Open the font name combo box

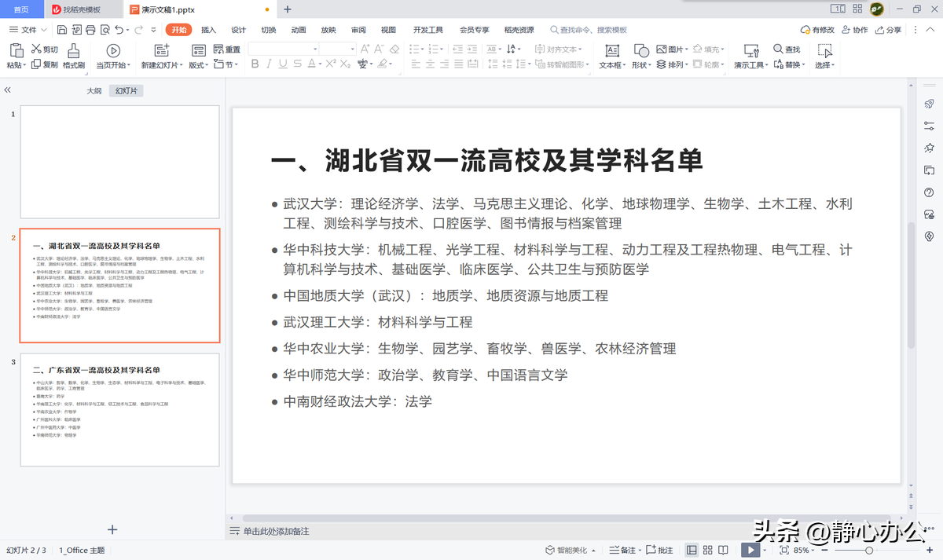(282, 49)
